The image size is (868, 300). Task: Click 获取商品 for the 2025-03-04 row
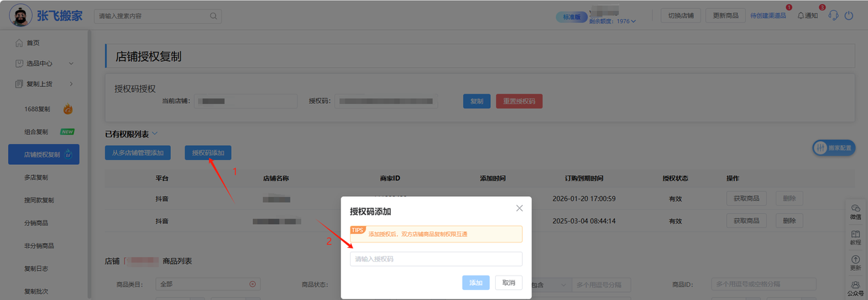point(747,221)
